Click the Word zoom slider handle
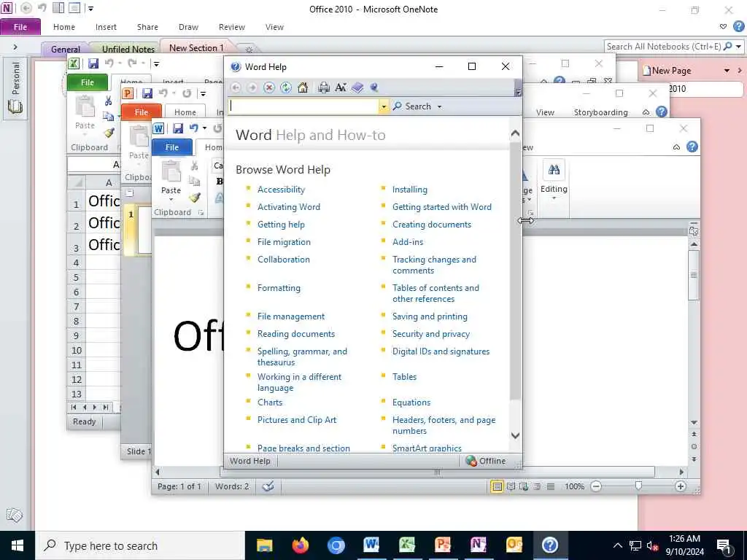747x560 pixels. coord(638,486)
